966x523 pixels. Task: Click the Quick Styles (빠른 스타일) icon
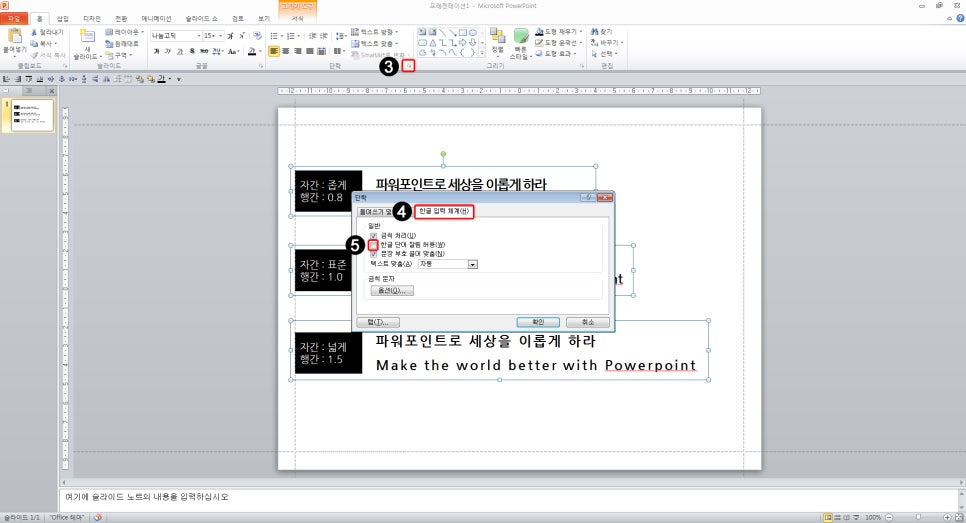521,36
